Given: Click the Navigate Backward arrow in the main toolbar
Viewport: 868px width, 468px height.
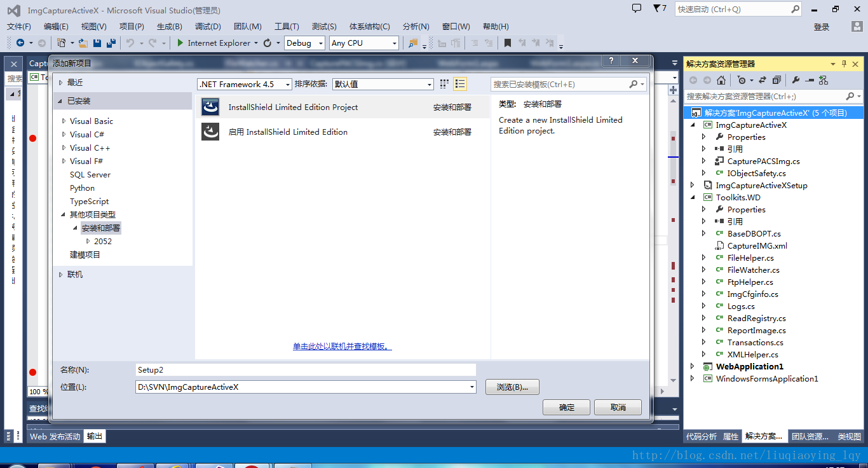Looking at the screenshot, I should (20, 43).
